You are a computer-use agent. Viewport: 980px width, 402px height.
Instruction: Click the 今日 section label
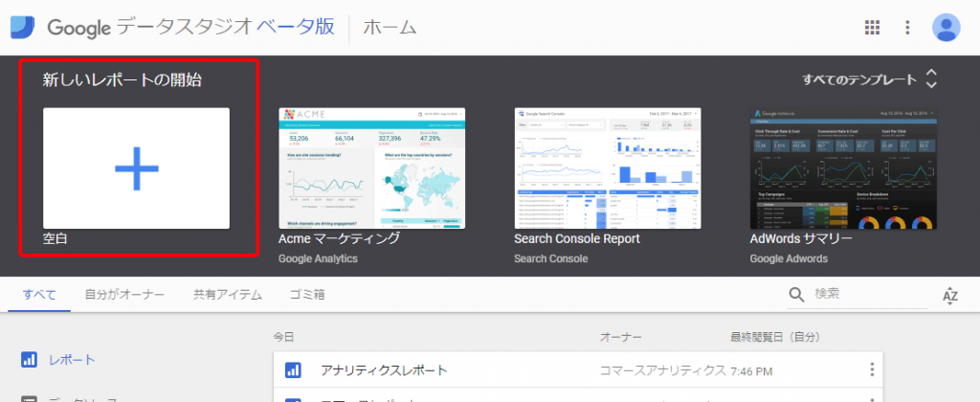click(x=283, y=337)
